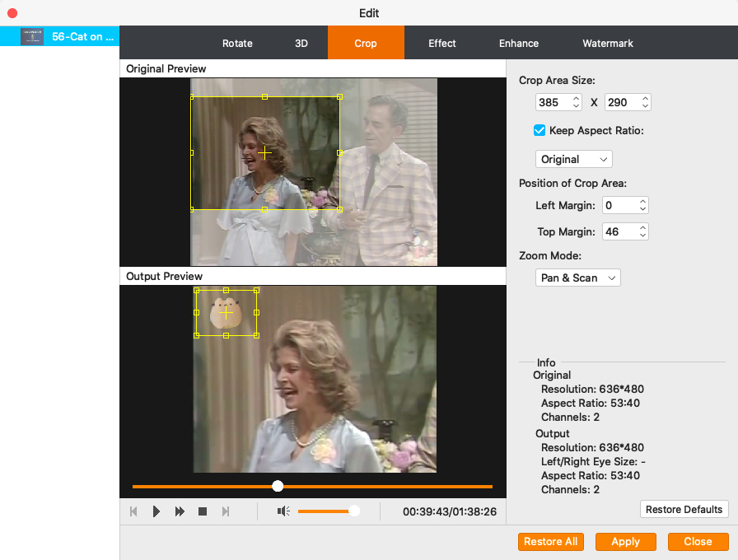Click the crop height field showing 290

pos(622,102)
